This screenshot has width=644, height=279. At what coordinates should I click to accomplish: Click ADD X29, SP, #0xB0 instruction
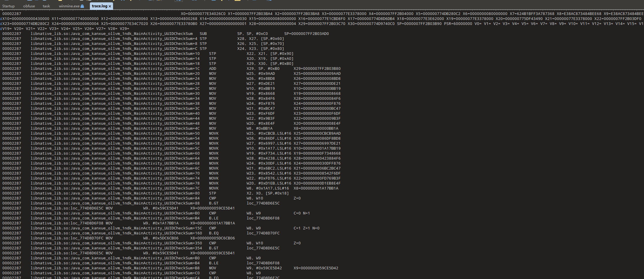point(244,69)
